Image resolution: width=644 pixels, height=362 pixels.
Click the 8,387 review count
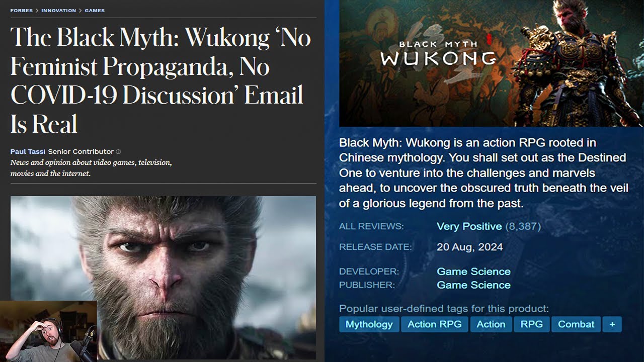pyautogui.click(x=523, y=226)
